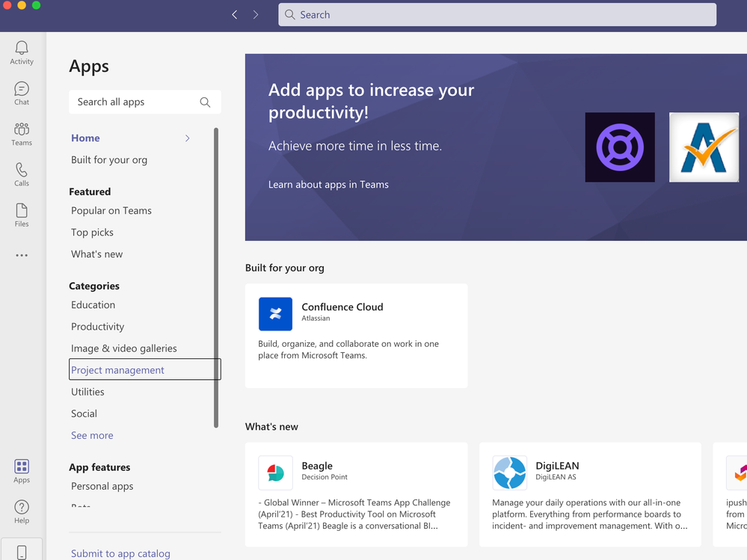
Task: Click the magnifier in Search all apps
Action: tap(206, 102)
